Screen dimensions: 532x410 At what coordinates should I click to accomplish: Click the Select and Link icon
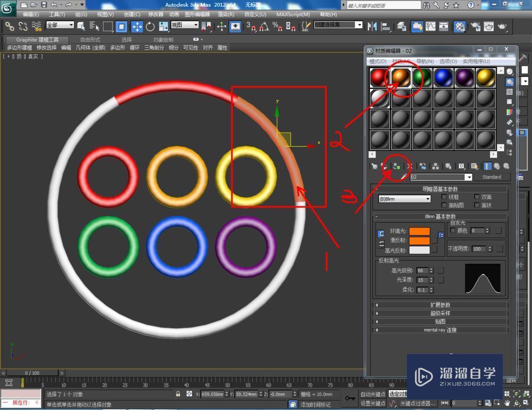tap(9, 25)
